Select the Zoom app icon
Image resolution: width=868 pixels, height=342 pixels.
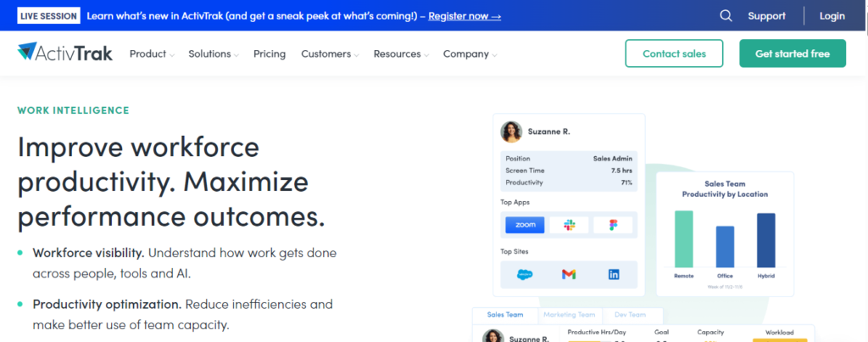click(525, 225)
